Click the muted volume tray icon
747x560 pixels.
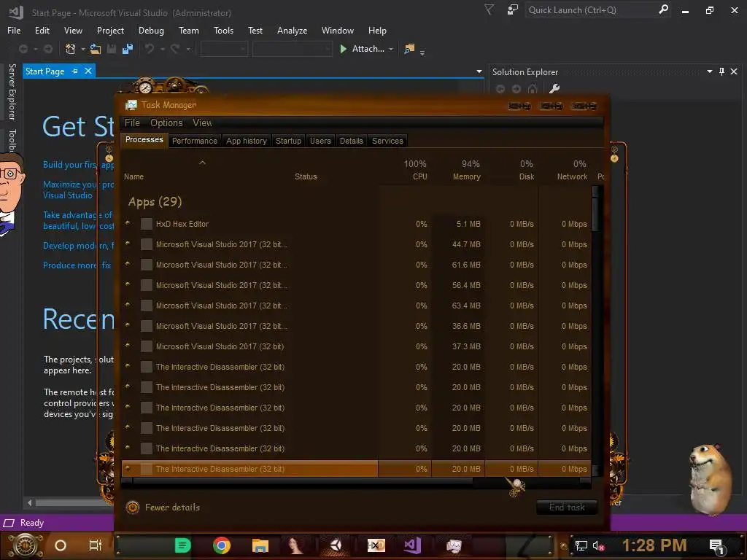tap(598, 545)
